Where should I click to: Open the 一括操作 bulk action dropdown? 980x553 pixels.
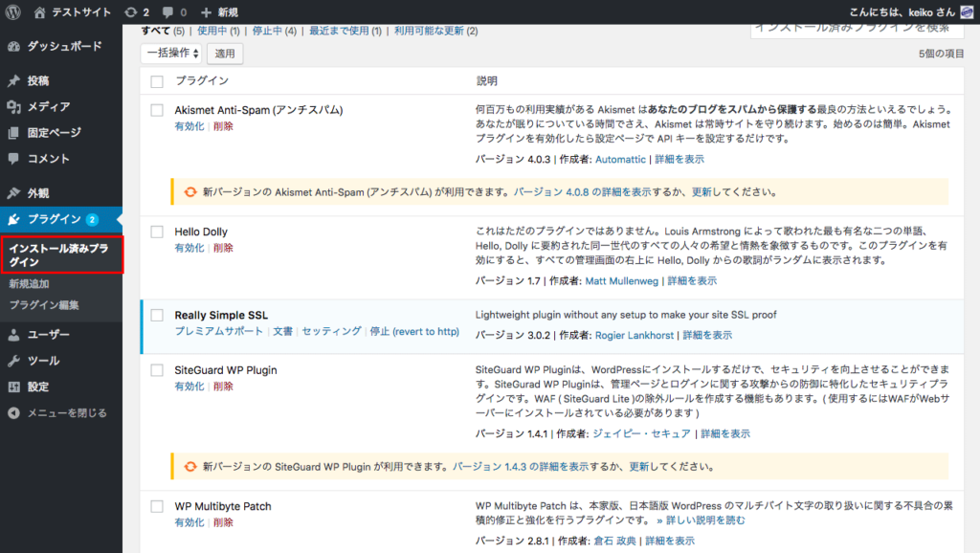[x=172, y=54]
